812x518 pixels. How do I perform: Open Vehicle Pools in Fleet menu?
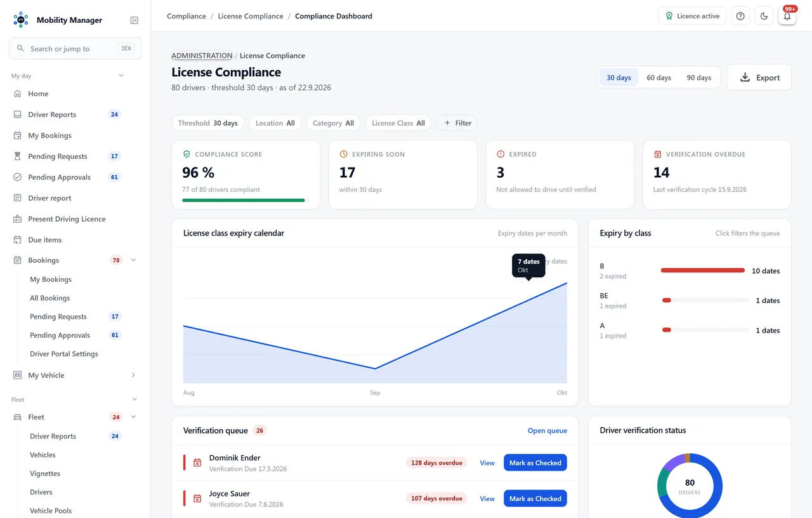point(51,510)
